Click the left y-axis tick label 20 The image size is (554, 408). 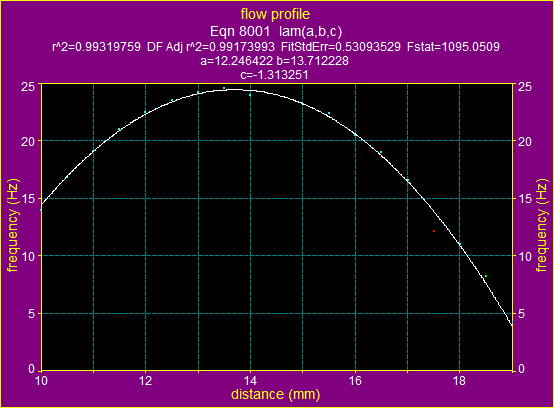click(28, 141)
